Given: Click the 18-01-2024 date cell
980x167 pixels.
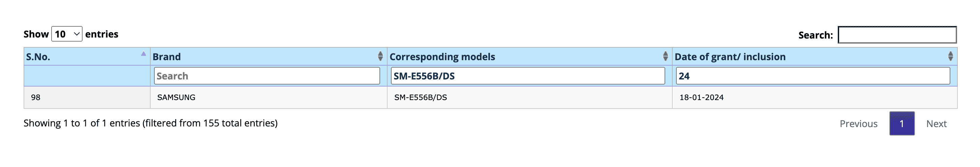Looking at the screenshot, I should click(701, 98).
